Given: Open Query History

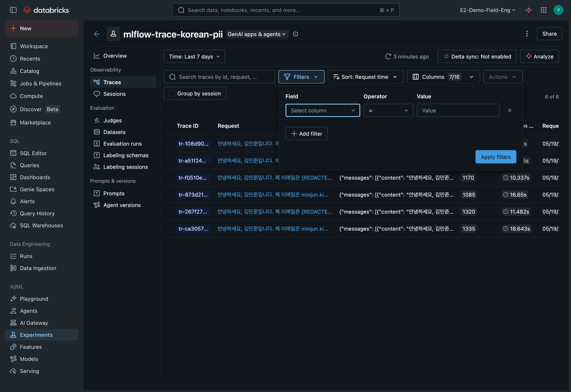Looking at the screenshot, I should pyautogui.click(x=41, y=213).
